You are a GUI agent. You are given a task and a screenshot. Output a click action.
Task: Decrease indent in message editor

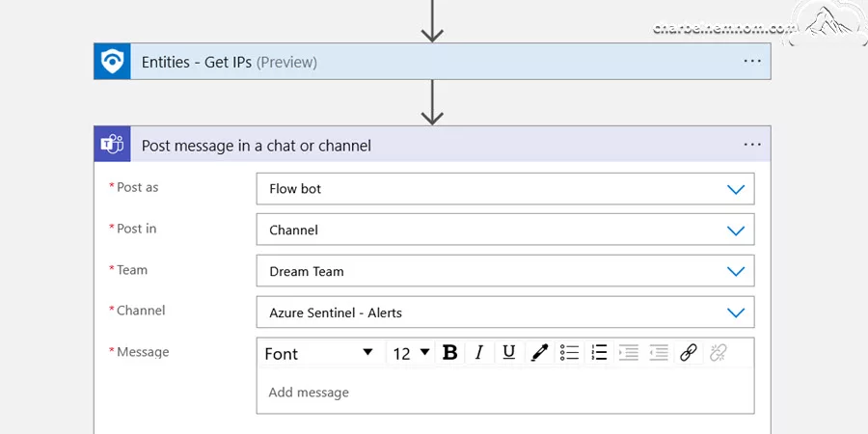click(659, 352)
